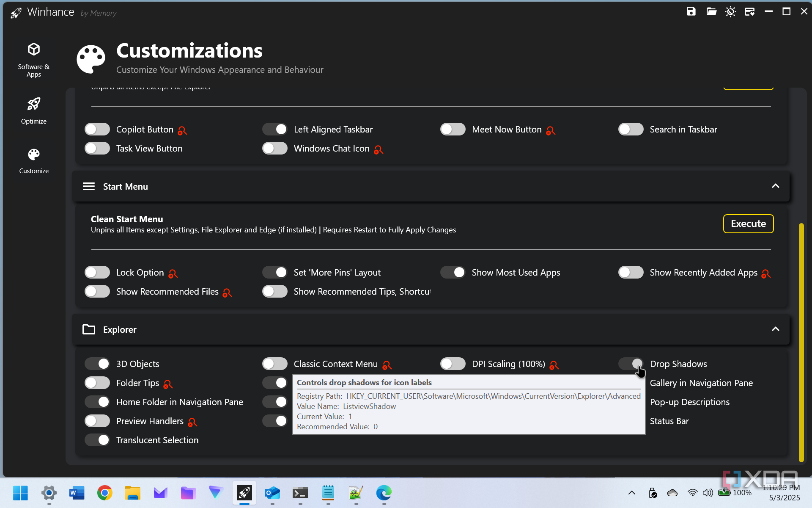812x508 pixels.
Task: Click red icon beside Preview Handlers
Action: point(192,422)
